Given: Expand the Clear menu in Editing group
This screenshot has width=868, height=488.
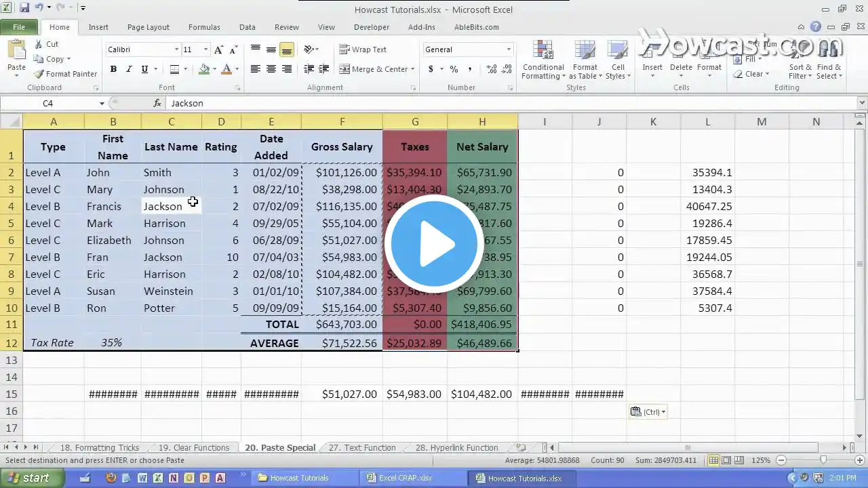Looking at the screenshot, I should [x=753, y=74].
